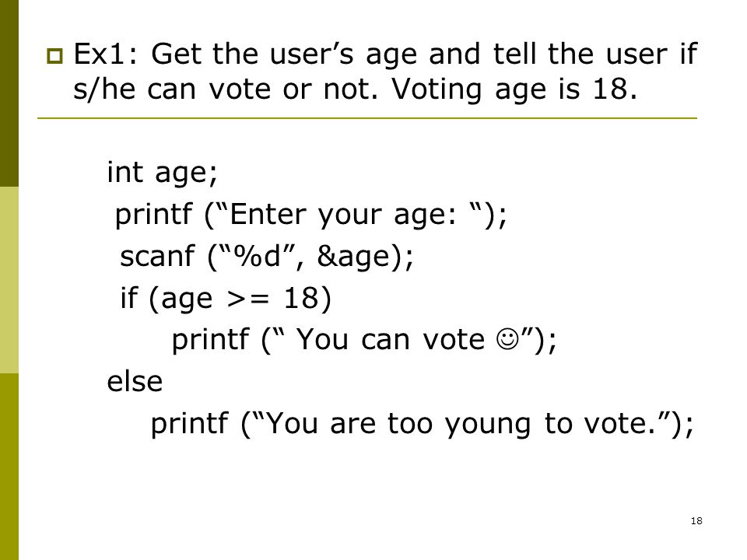Click the 'Voting age is 18.' sentence

514,89
